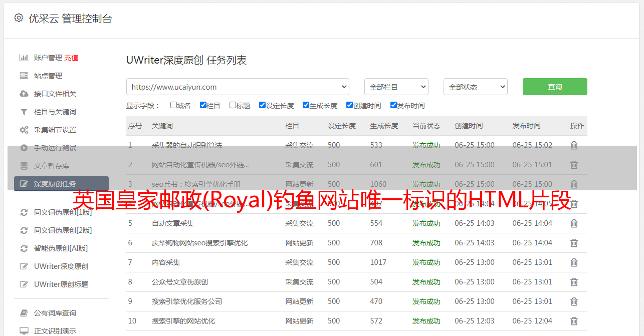Screen dimensions: 644x336
Task: Select 公有词库查询 from sidebar menu
Action: pyautogui.click(x=55, y=313)
